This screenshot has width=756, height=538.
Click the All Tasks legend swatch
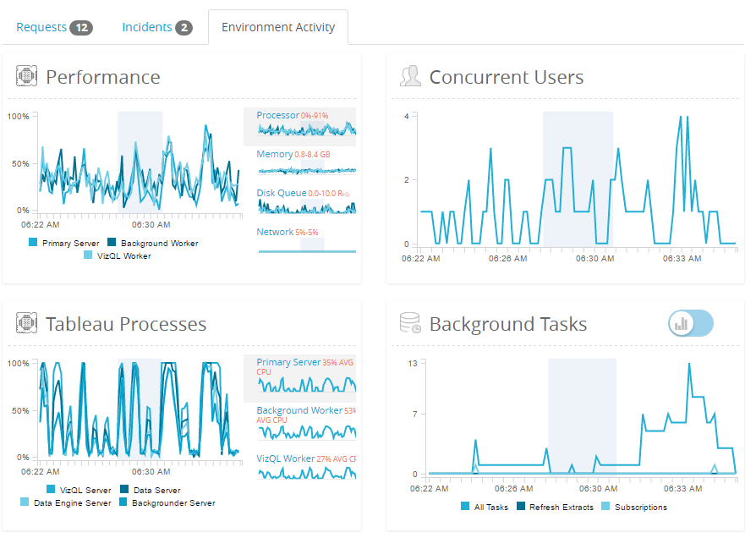[x=465, y=506]
